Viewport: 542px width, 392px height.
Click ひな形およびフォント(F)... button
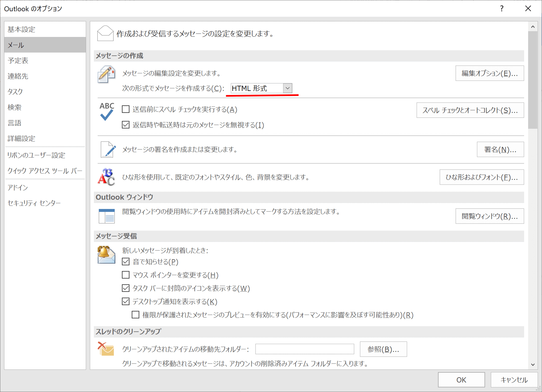(x=482, y=177)
